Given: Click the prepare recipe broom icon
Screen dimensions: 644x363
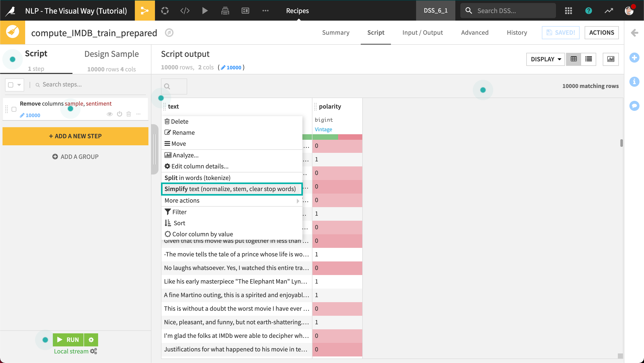Looking at the screenshot, I should pos(13,32).
